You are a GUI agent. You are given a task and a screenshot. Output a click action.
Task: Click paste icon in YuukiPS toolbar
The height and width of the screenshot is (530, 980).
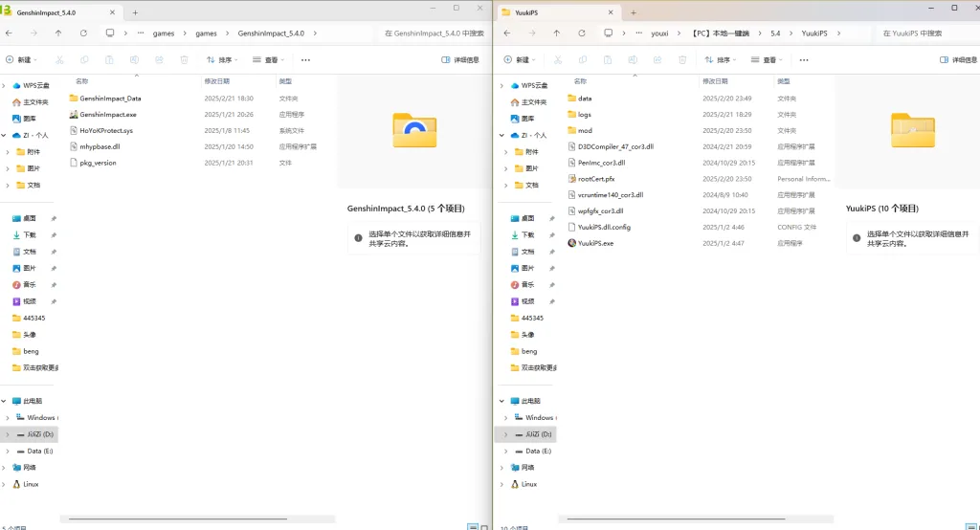[x=608, y=60]
